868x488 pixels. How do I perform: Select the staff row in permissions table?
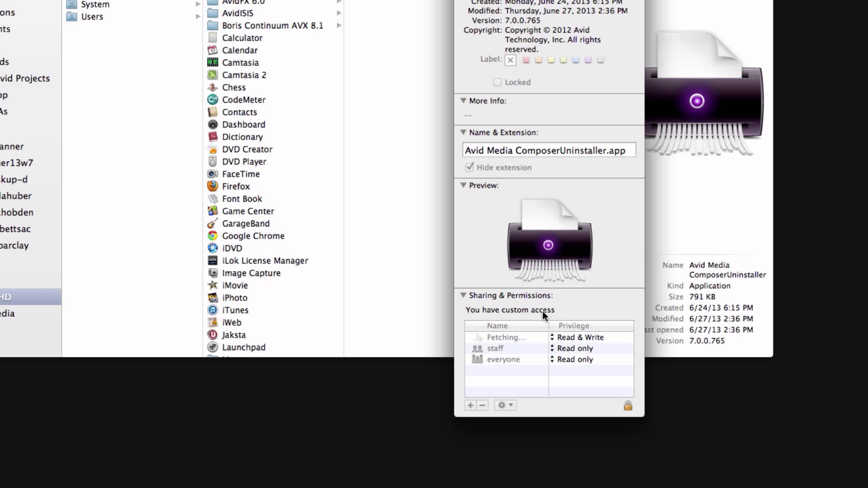coord(549,348)
